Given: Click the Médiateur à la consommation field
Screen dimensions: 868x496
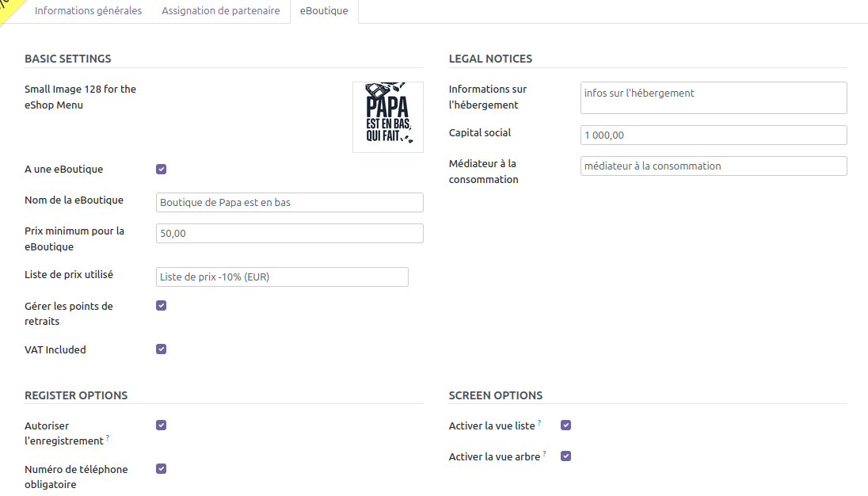Looking at the screenshot, I should coord(713,166).
